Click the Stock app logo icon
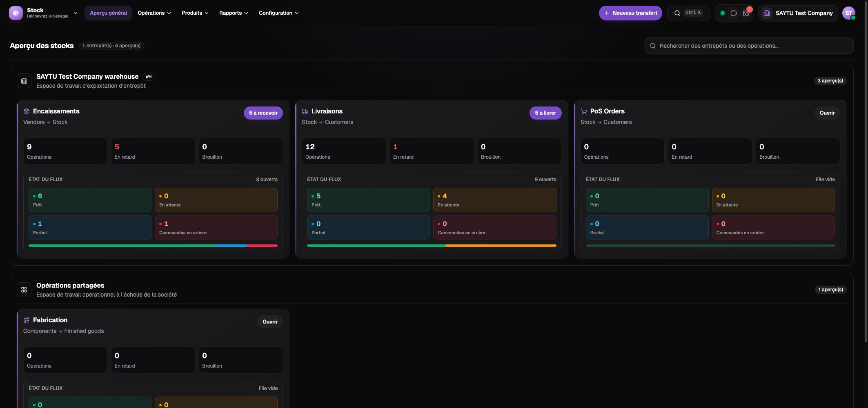 16,13
